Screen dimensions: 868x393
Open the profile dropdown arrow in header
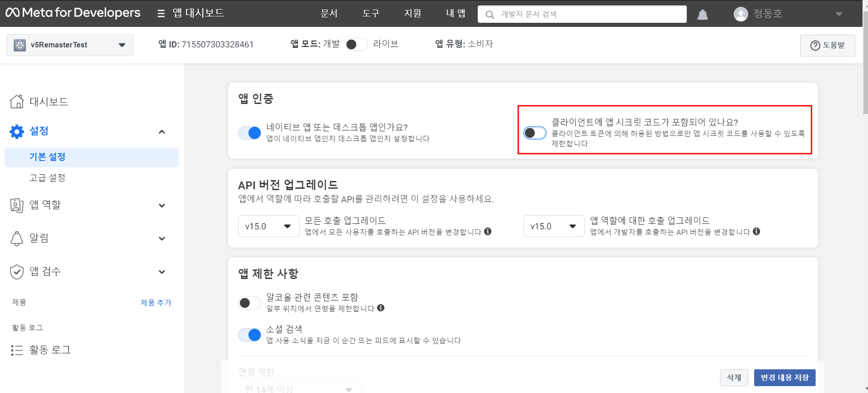pyautogui.click(x=839, y=15)
